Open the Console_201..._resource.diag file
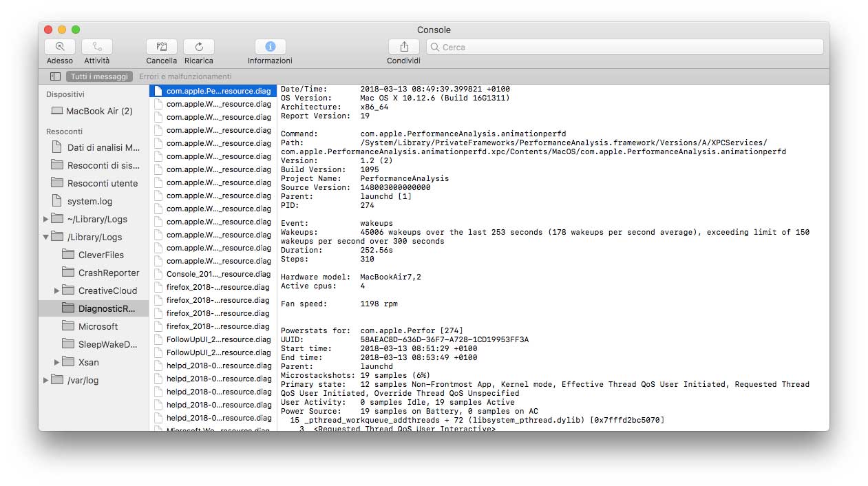This screenshot has width=868, height=486. click(x=213, y=274)
